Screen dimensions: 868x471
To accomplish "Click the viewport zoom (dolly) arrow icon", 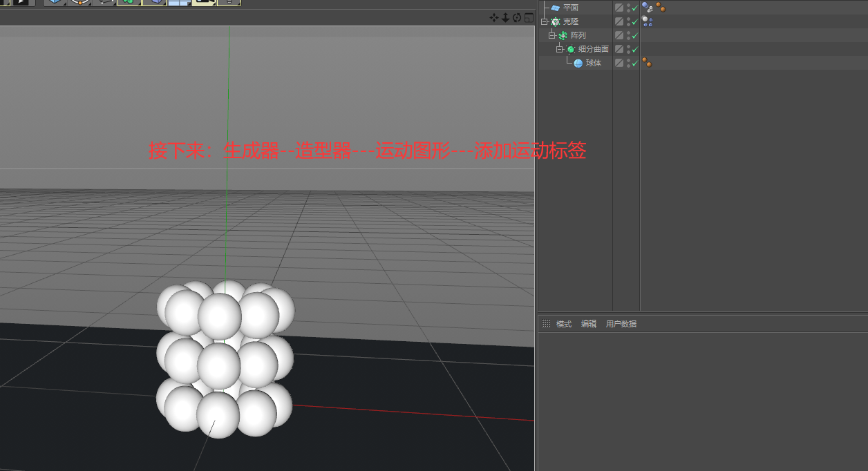I will (505, 18).
